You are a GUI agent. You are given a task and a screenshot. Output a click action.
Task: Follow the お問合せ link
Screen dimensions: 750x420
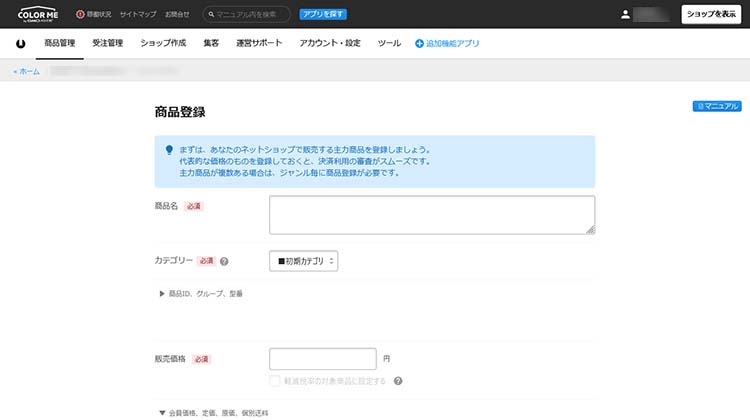click(x=177, y=14)
